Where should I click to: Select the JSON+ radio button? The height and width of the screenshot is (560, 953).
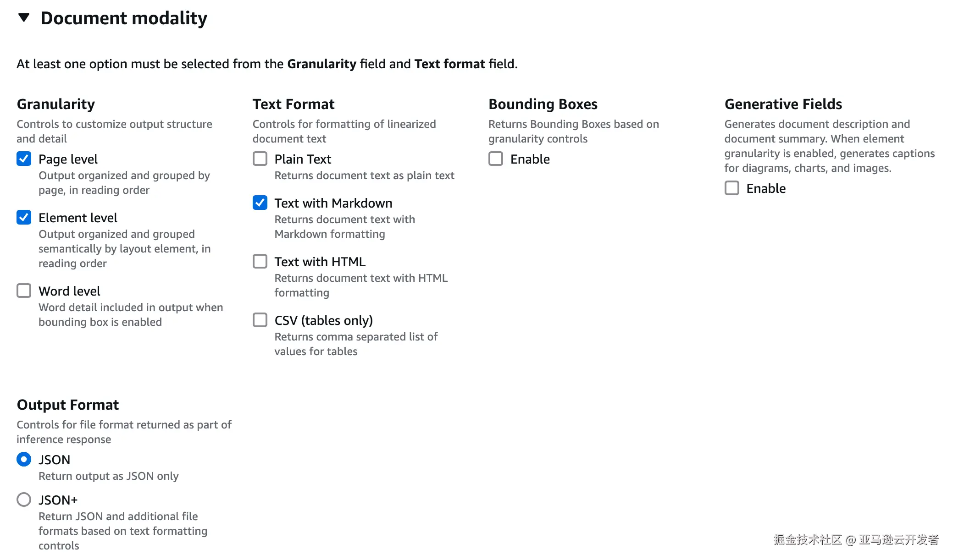pyautogui.click(x=24, y=500)
